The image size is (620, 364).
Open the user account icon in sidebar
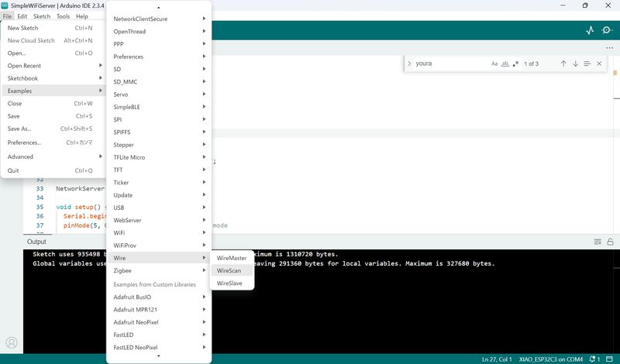tap(12, 342)
